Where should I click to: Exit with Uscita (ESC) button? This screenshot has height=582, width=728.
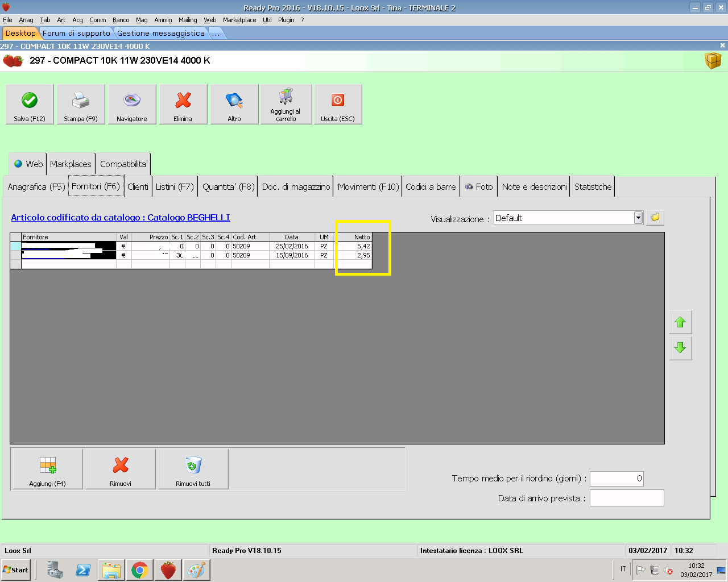coord(338,104)
